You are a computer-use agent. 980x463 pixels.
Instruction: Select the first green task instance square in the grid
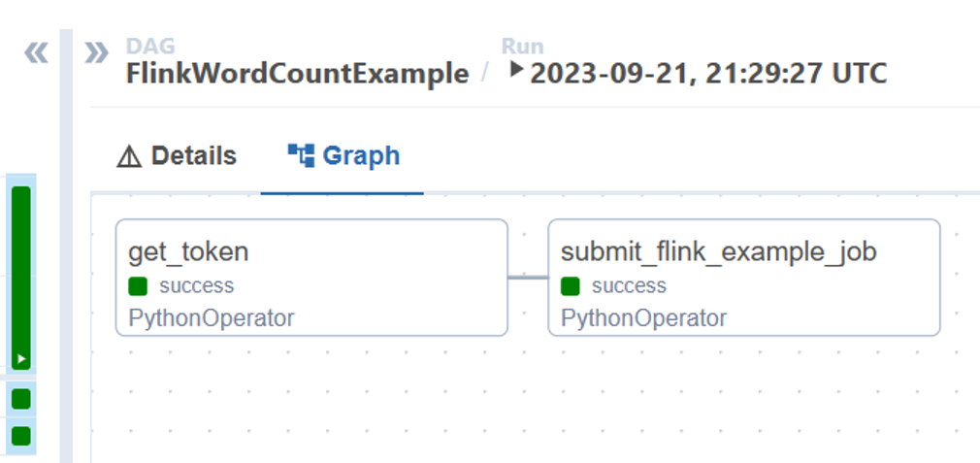pos(21,399)
